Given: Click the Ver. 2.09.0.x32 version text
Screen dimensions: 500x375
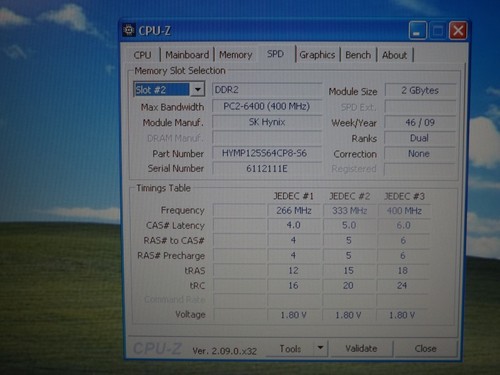Looking at the screenshot, I should click(225, 351).
